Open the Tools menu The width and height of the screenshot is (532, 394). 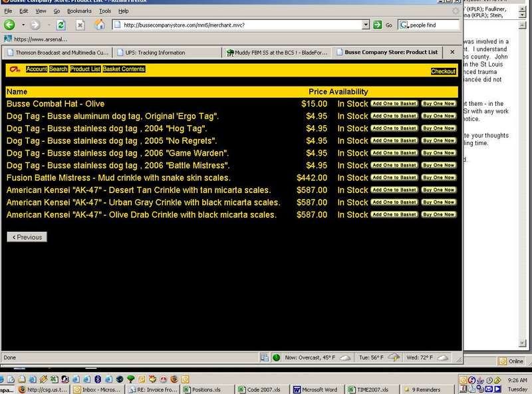tap(105, 11)
